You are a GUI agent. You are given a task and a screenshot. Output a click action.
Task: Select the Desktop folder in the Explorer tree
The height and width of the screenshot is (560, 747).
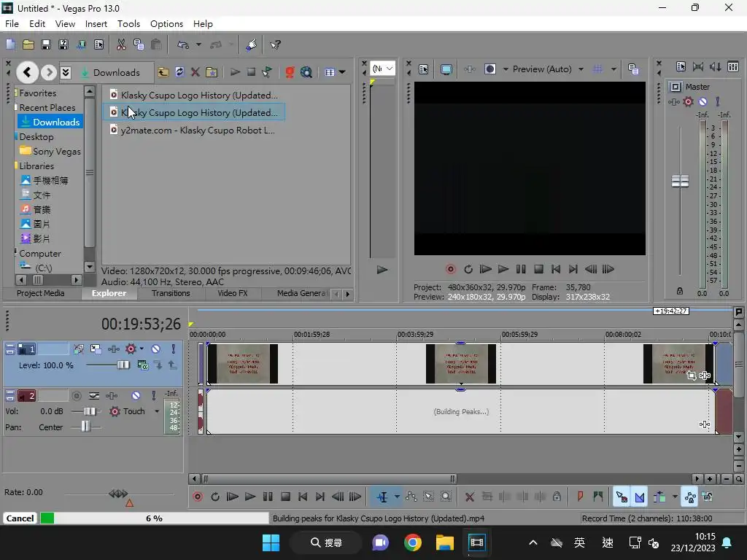[x=36, y=136]
